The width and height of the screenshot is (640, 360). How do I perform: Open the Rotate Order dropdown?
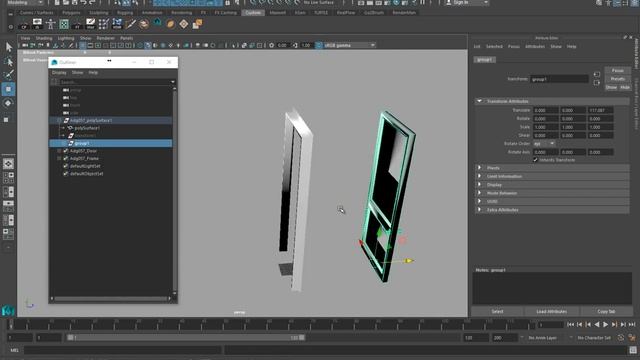pyautogui.click(x=544, y=144)
